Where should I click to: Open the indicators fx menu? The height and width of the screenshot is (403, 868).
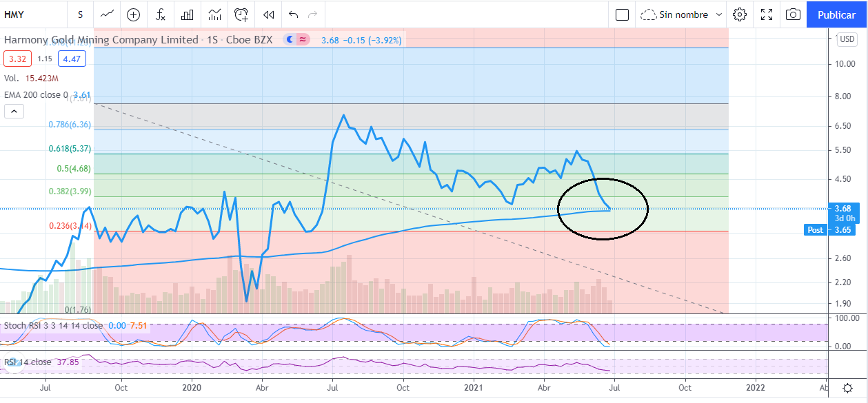tap(160, 14)
